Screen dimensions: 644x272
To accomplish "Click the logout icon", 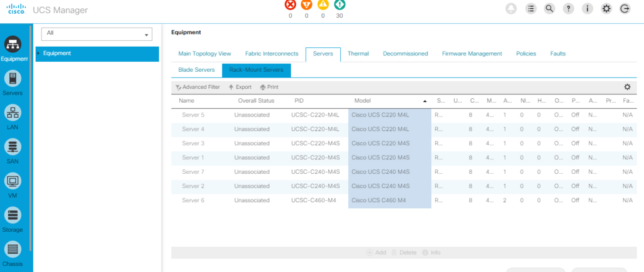I will point(625,9).
